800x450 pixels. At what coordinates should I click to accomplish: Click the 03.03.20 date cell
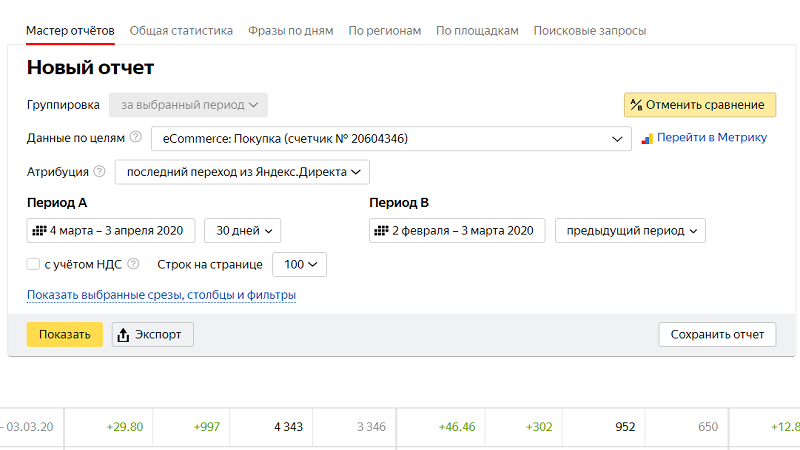point(30,427)
